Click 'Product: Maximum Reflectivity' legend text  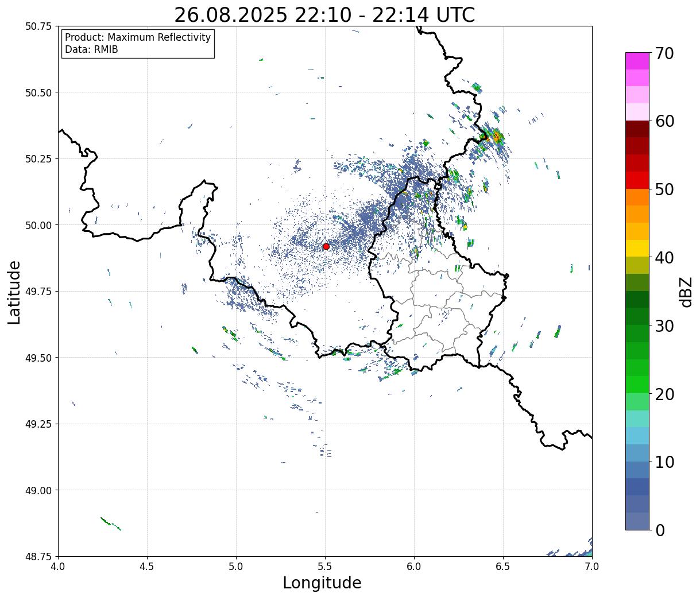click(138, 37)
